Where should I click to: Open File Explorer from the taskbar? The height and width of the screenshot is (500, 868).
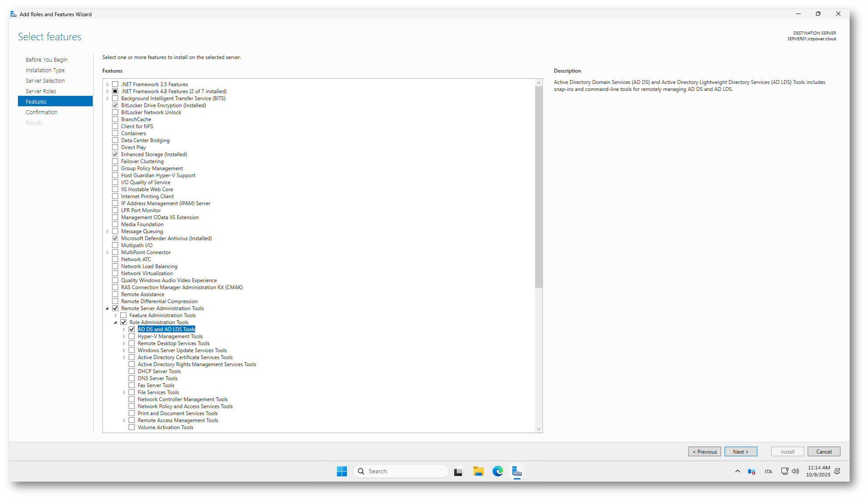(x=478, y=471)
